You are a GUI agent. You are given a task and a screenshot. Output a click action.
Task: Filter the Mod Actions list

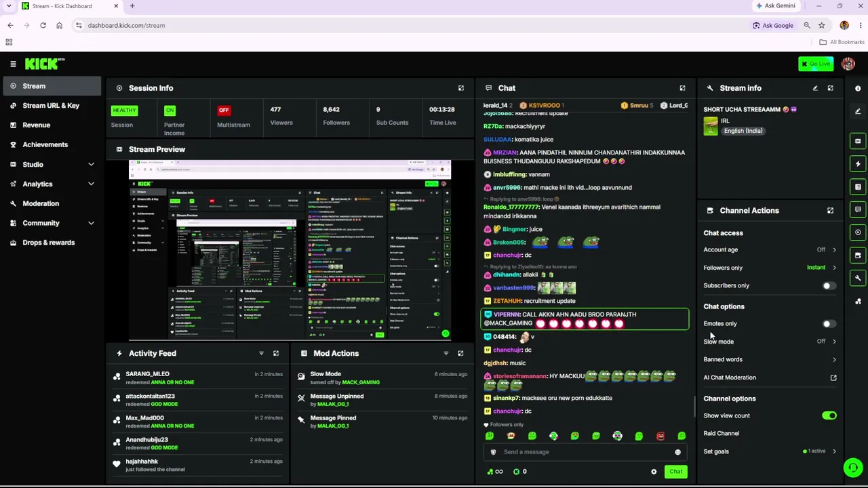coord(446,353)
